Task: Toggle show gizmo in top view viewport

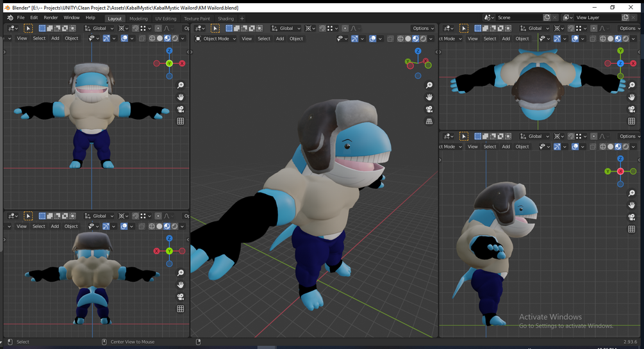Action: tap(557, 38)
